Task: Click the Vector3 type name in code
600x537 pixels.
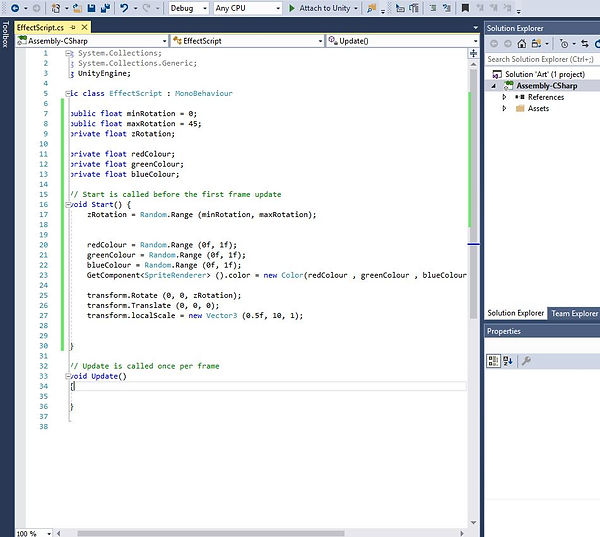Action: (x=222, y=316)
